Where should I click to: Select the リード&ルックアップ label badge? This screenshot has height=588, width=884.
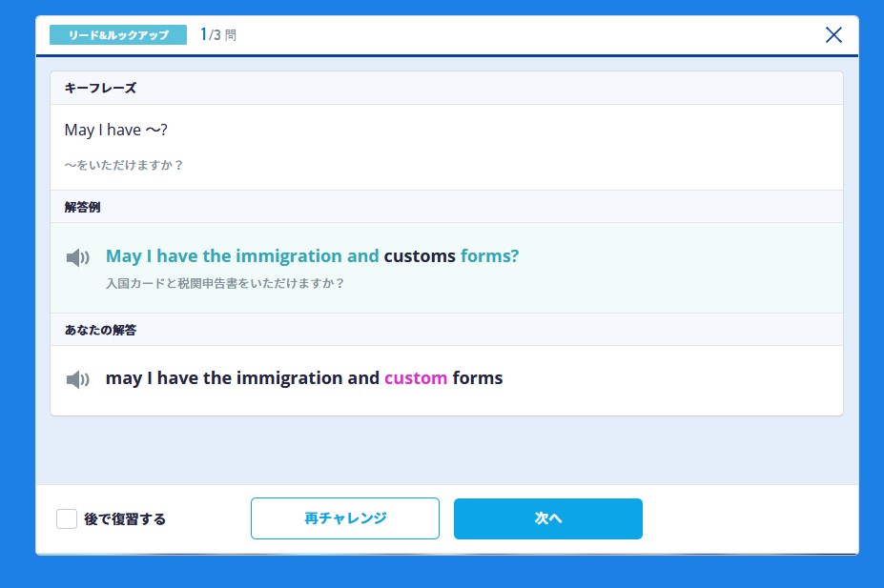pos(118,35)
